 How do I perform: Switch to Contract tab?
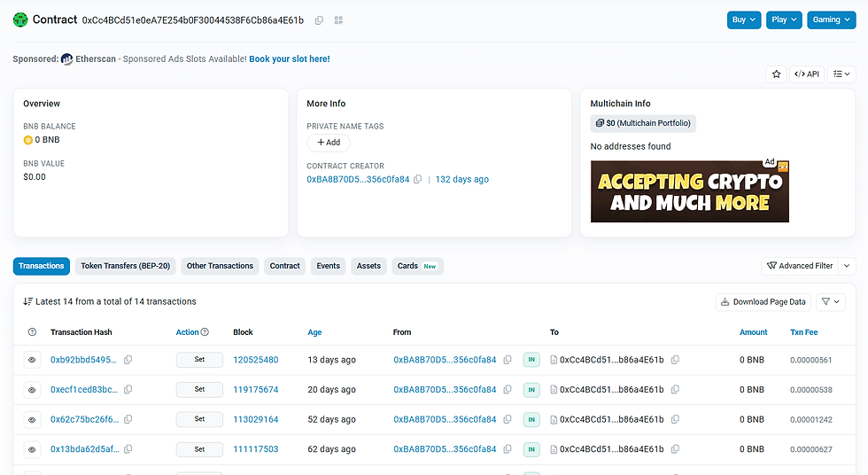[284, 266]
